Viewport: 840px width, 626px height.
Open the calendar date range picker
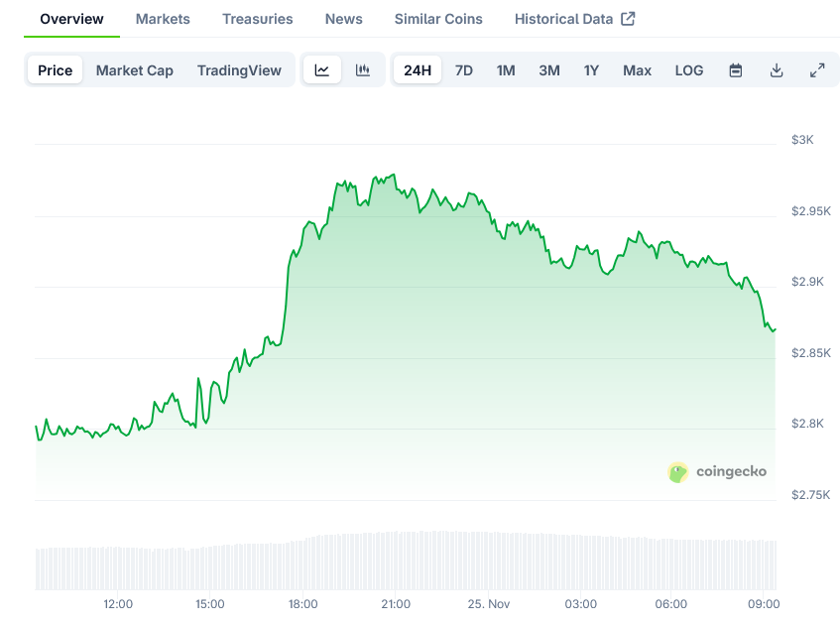(x=736, y=70)
